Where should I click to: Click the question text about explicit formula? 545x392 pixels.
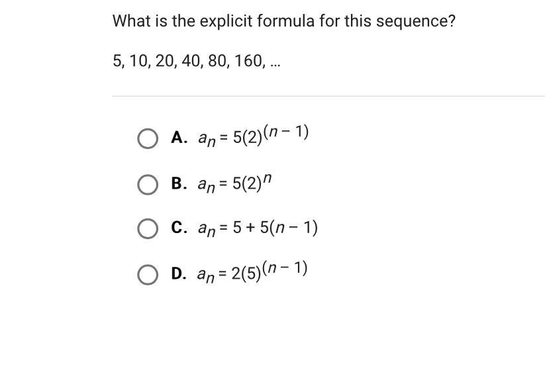coord(284,21)
